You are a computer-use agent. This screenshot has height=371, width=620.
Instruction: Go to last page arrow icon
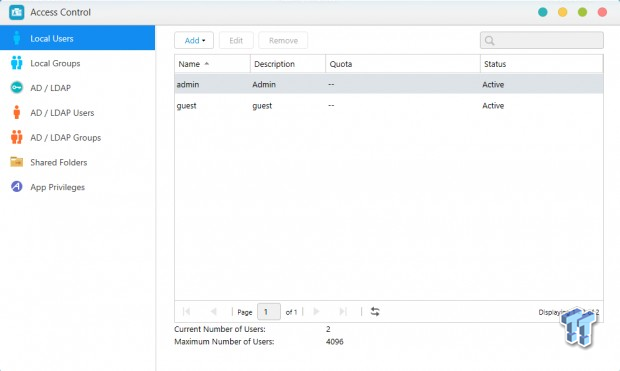(x=343, y=312)
